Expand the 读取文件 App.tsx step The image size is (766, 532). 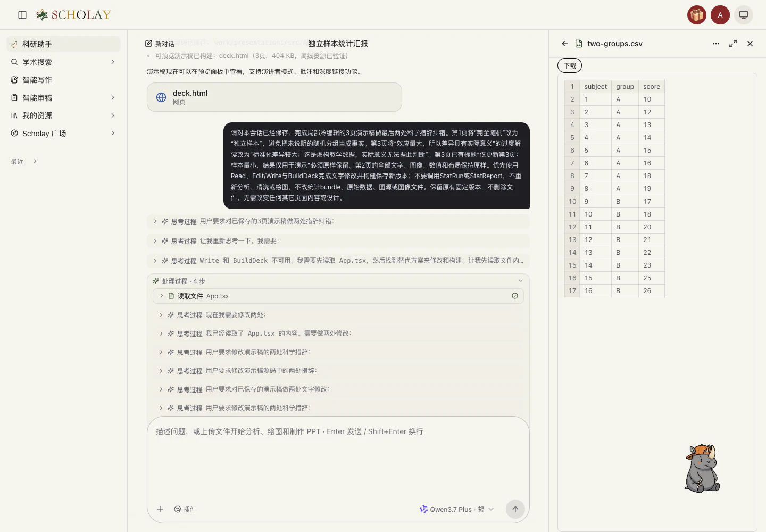click(338, 296)
